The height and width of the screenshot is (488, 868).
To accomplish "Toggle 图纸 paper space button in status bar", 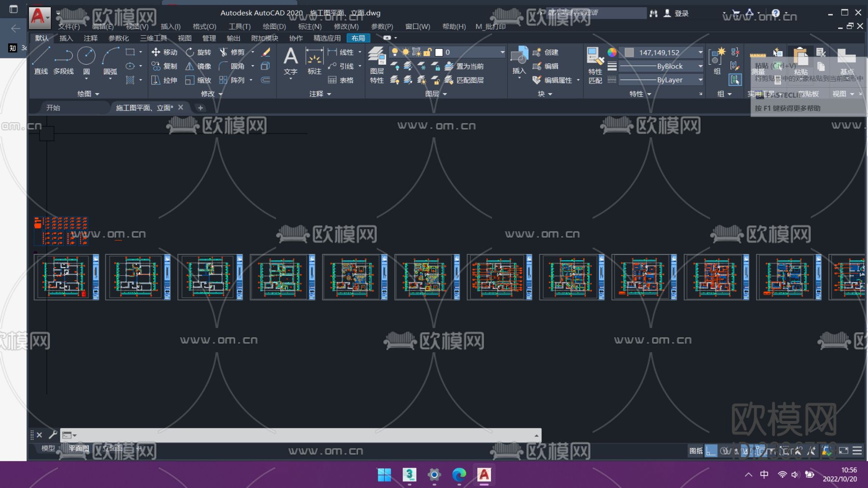I will 696,451.
